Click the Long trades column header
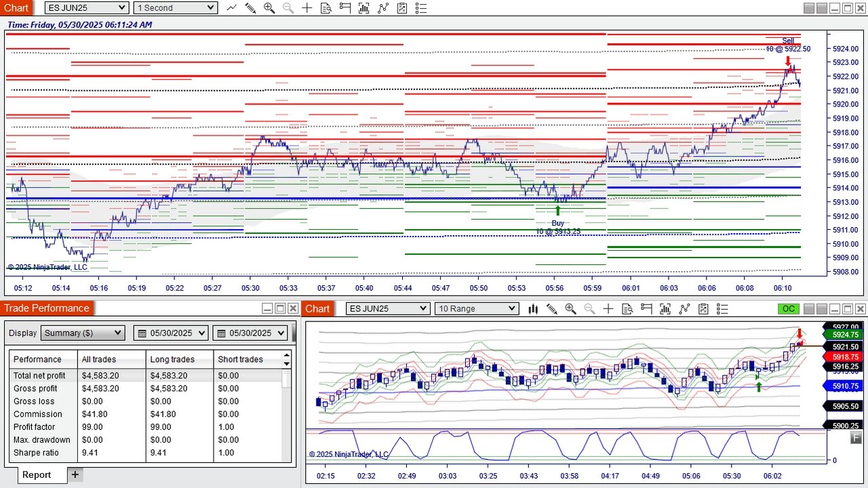The height and width of the screenshot is (488, 868). point(180,359)
